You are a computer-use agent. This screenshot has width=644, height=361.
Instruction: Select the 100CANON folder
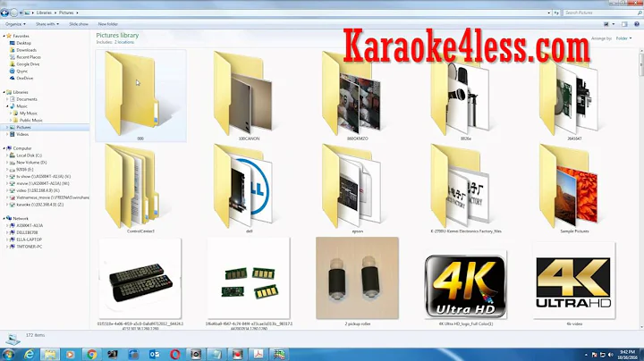pos(249,97)
